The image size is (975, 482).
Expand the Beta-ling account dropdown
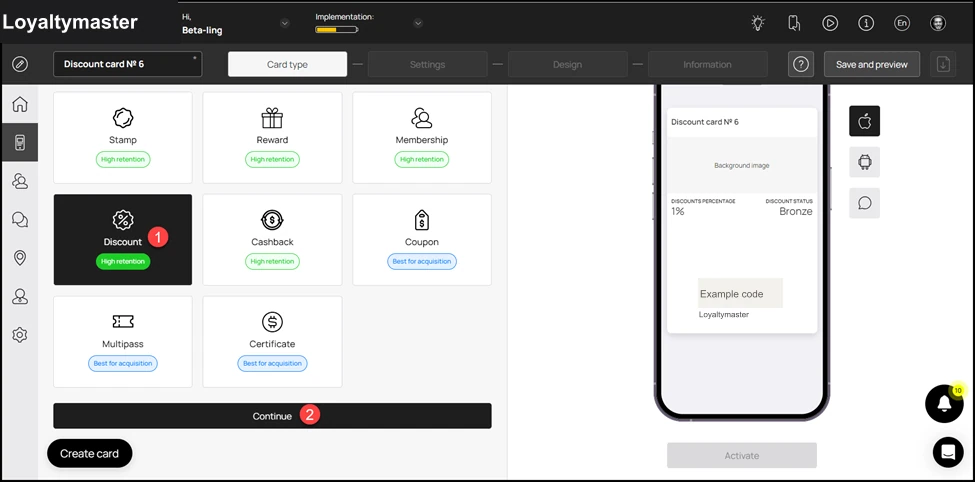[x=285, y=24]
